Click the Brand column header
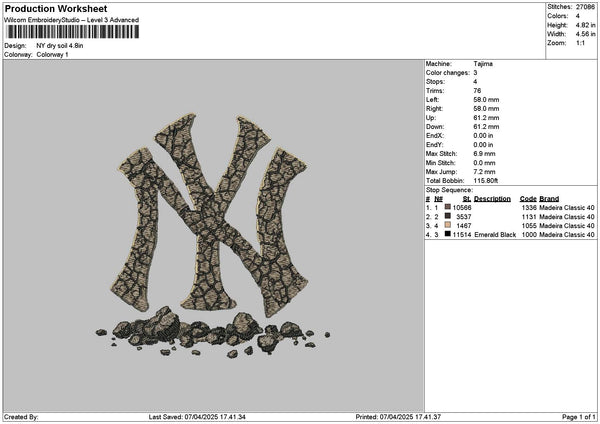 [549, 199]
